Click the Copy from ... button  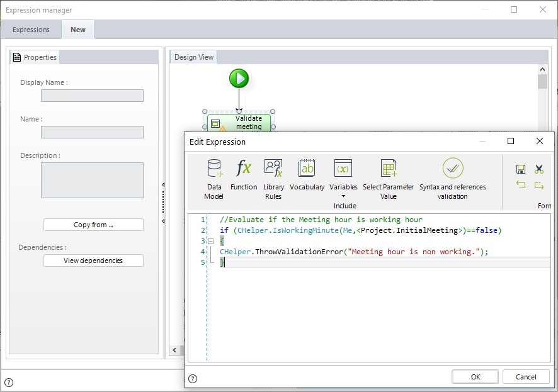(x=93, y=225)
